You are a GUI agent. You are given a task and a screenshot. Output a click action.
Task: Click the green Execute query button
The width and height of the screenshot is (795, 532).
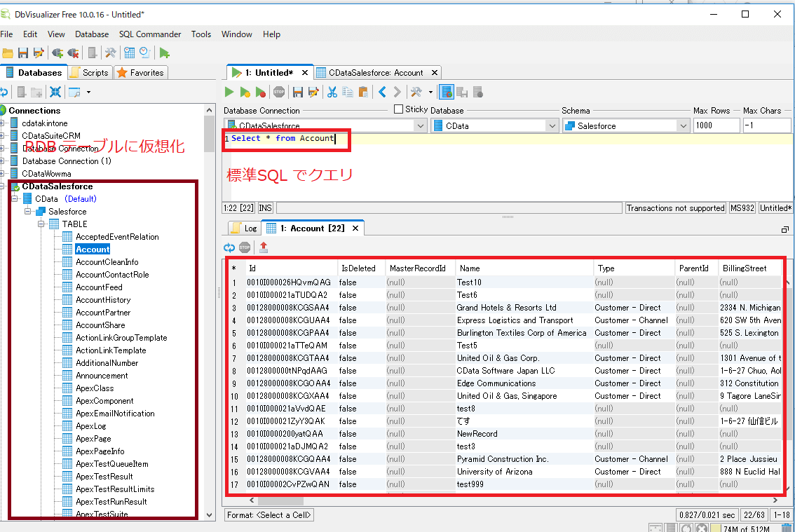[229, 92]
